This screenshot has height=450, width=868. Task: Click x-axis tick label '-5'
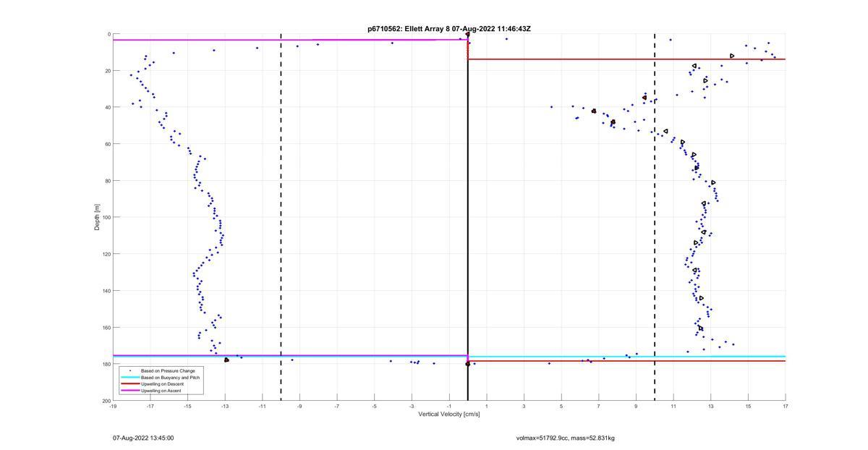pyautogui.click(x=375, y=406)
